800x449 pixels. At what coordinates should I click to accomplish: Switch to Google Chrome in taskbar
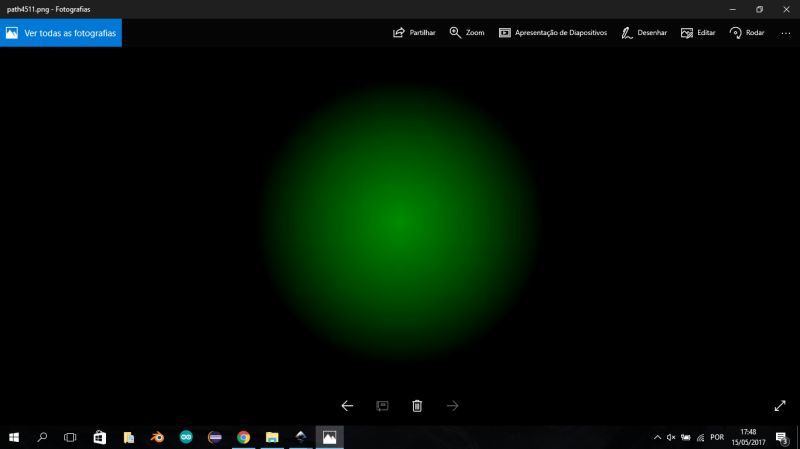point(243,437)
